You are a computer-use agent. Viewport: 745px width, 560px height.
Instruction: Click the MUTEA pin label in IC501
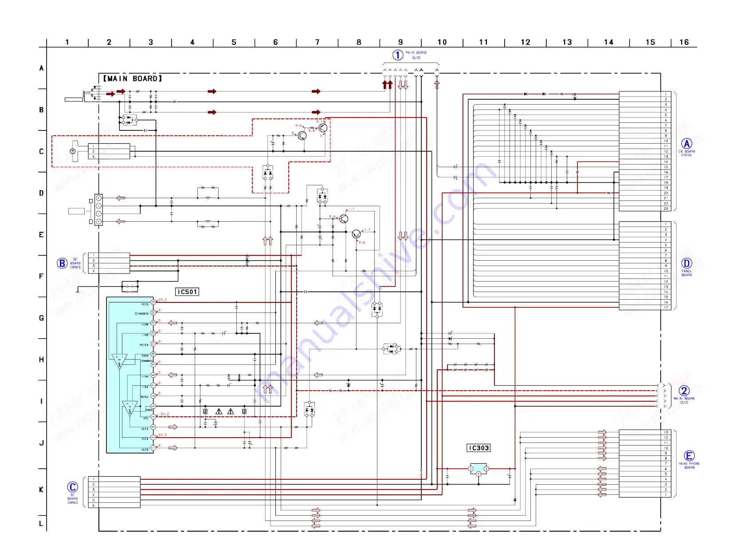(145, 397)
